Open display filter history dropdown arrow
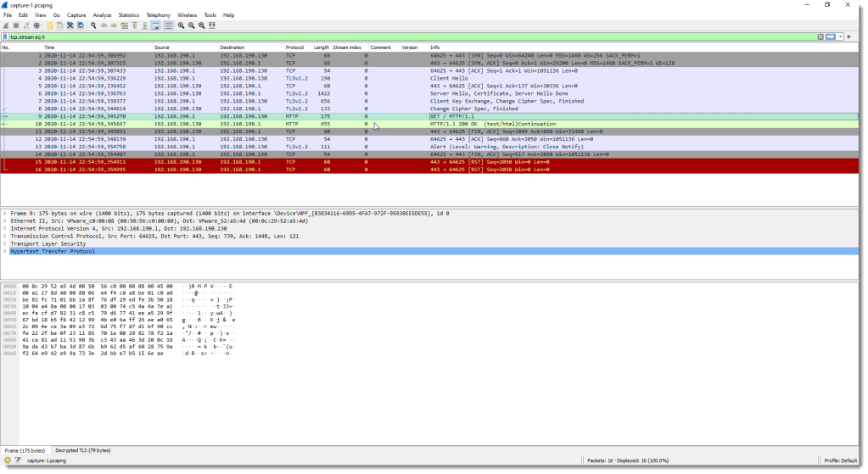This screenshot has width=868, height=474. click(x=840, y=36)
